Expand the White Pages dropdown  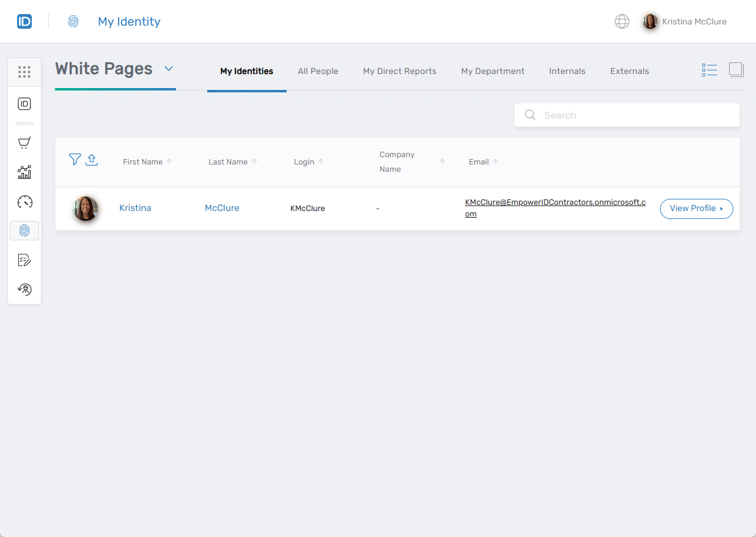pyautogui.click(x=169, y=69)
